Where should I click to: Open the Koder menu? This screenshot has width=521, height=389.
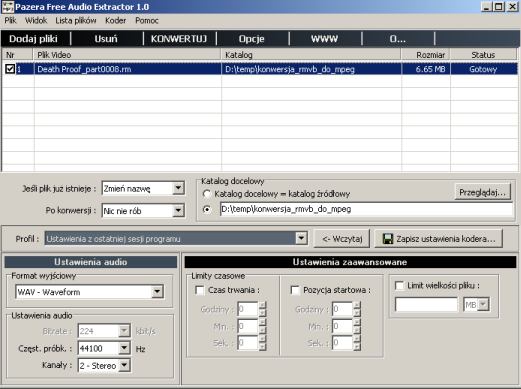[x=116, y=21]
